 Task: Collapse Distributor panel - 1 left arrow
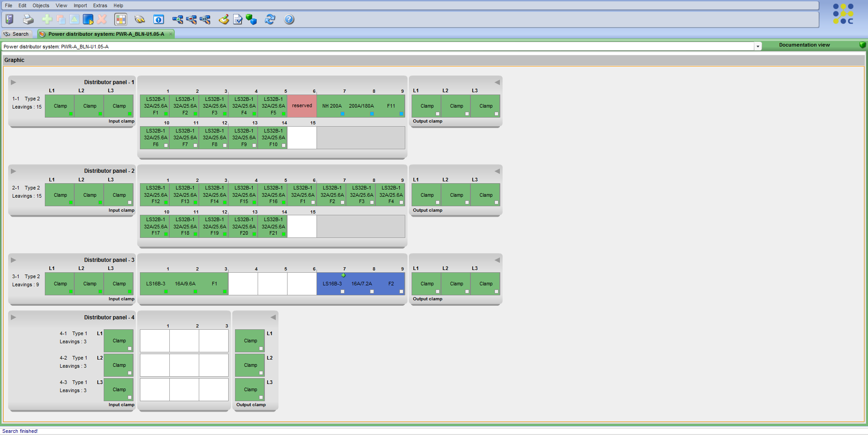tap(14, 82)
